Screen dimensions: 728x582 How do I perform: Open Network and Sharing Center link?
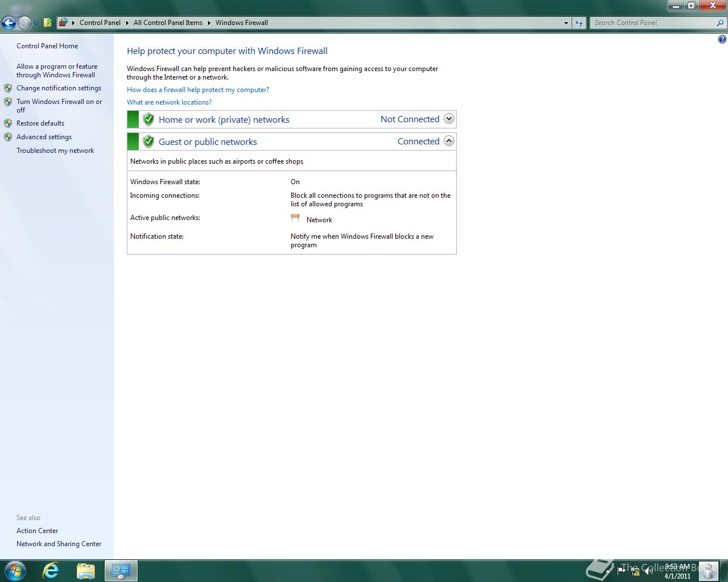(59, 544)
